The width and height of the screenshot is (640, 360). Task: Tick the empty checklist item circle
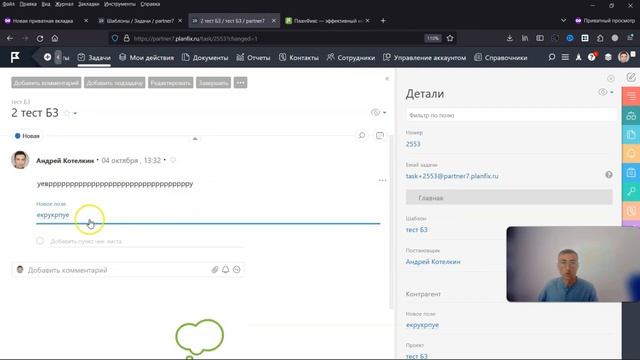(40, 241)
